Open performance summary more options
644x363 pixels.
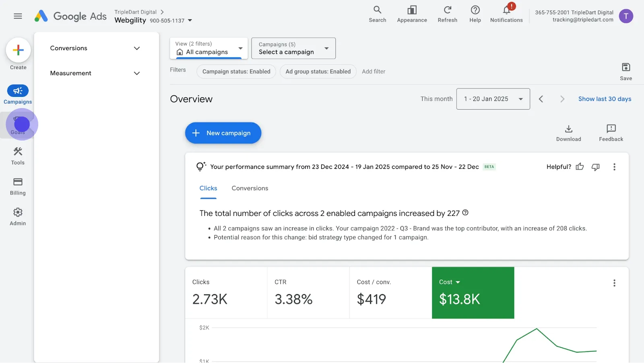[614, 167]
